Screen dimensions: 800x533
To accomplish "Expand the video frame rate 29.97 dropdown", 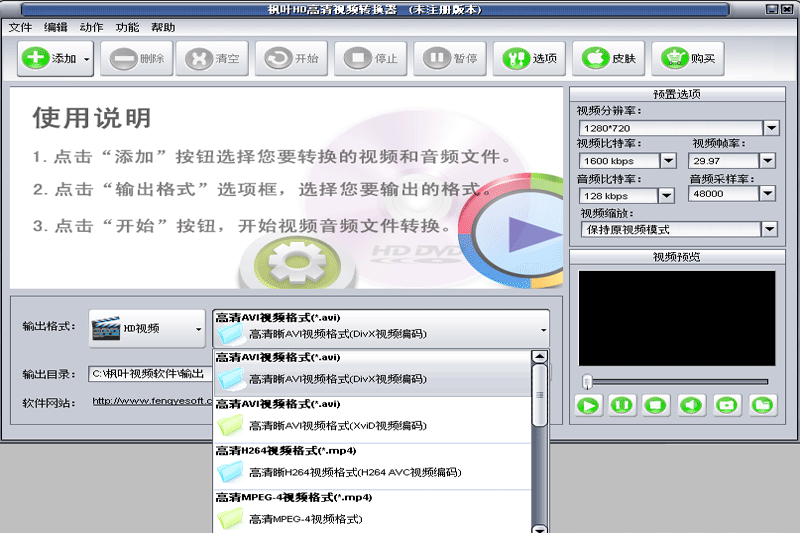I will (767, 161).
